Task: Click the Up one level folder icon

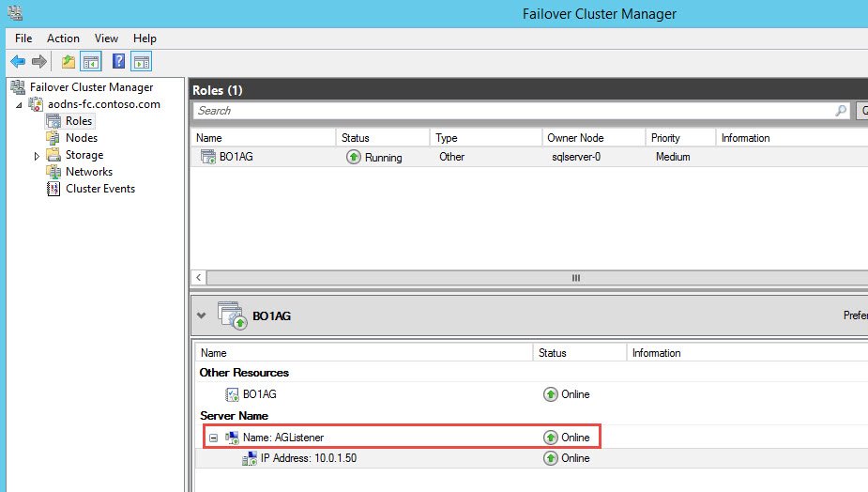Action: pyautogui.click(x=69, y=62)
